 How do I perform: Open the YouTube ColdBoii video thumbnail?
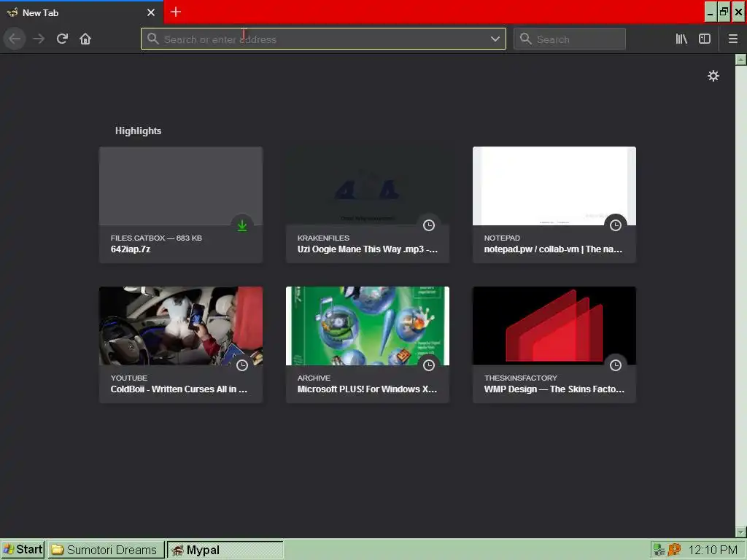coord(181,326)
